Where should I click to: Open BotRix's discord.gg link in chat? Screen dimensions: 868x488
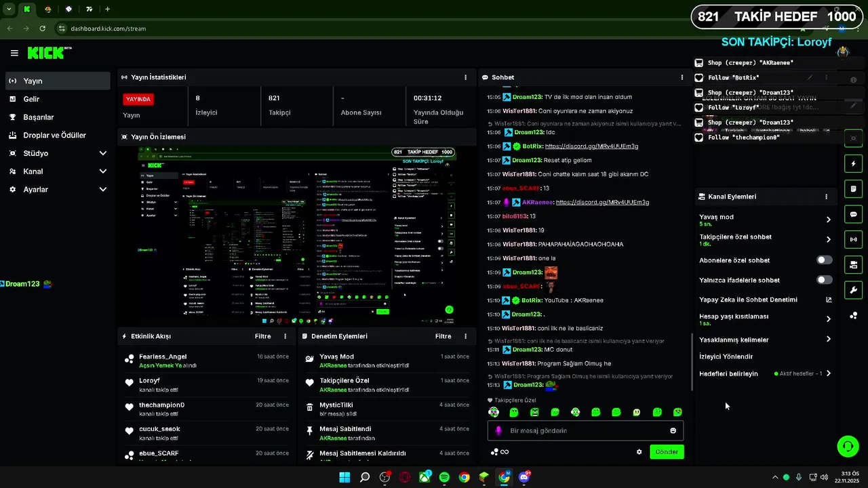coord(591,146)
